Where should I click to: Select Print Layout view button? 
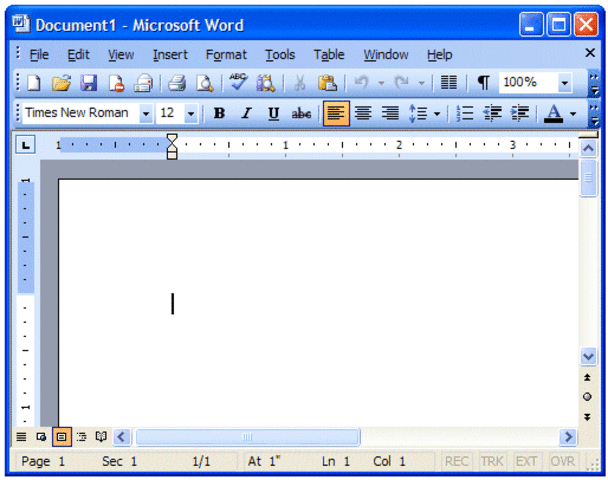pos(62,437)
